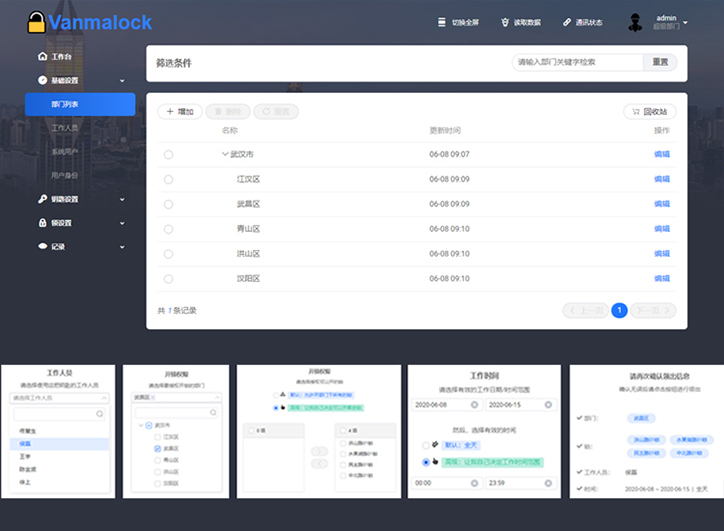Click the 记录 eye icon in sidebar
Screen dimensions: 724x531
tap(42, 246)
